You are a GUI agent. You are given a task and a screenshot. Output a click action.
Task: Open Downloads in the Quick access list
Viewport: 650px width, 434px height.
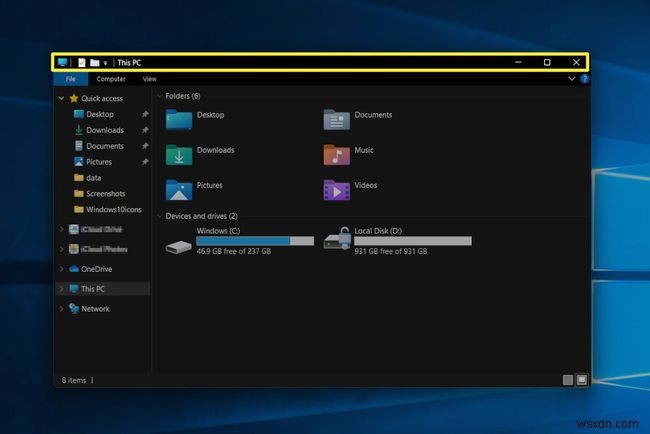pos(105,130)
